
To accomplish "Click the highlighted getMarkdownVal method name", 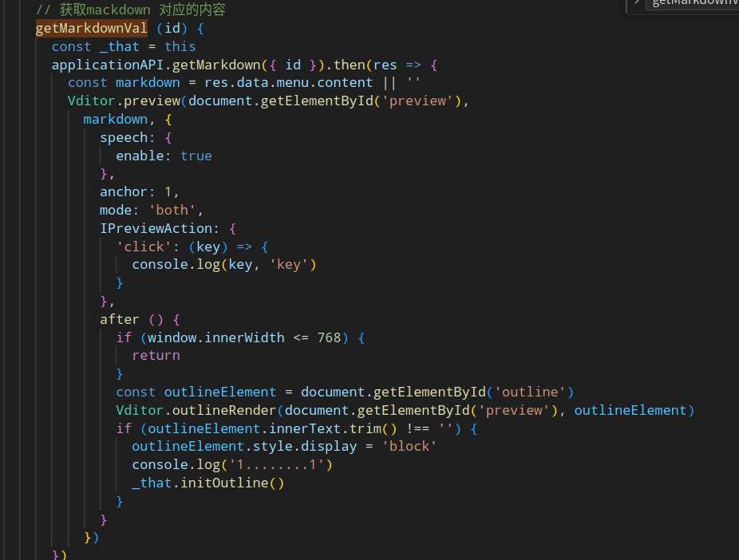I will click(x=92, y=28).
